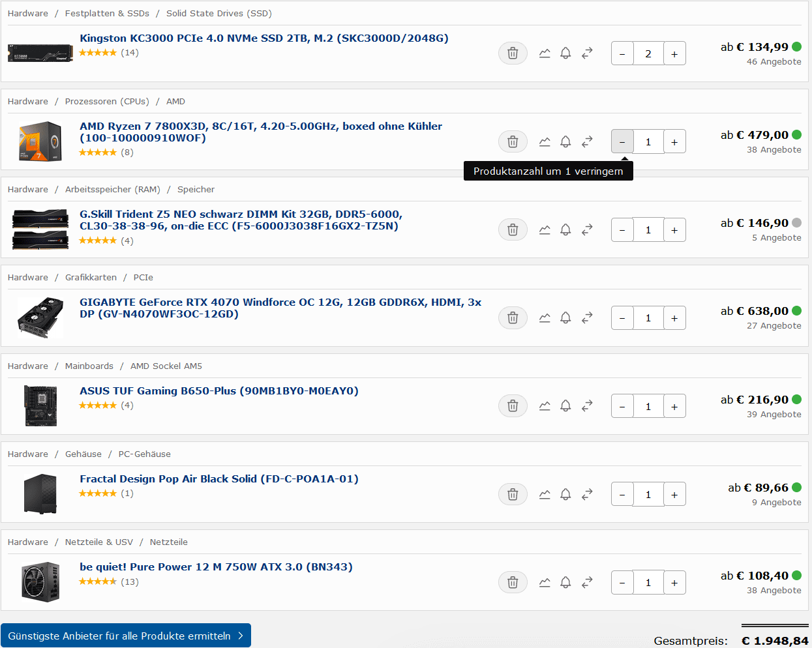The image size is (812, 648).
Task: Click bell icon for Ryzen 7 7800X3D
Action: (x=565, y=141)
